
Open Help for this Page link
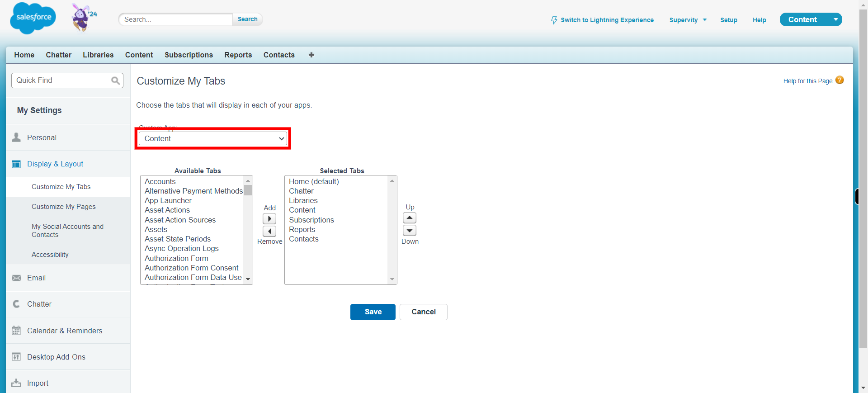coord(808,81)
